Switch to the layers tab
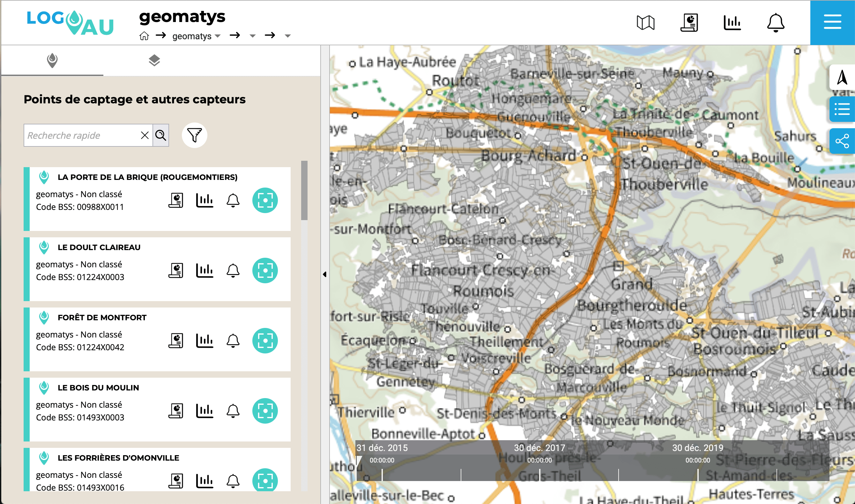The width and height of the screenshot is (855, 504). point(154,61)
